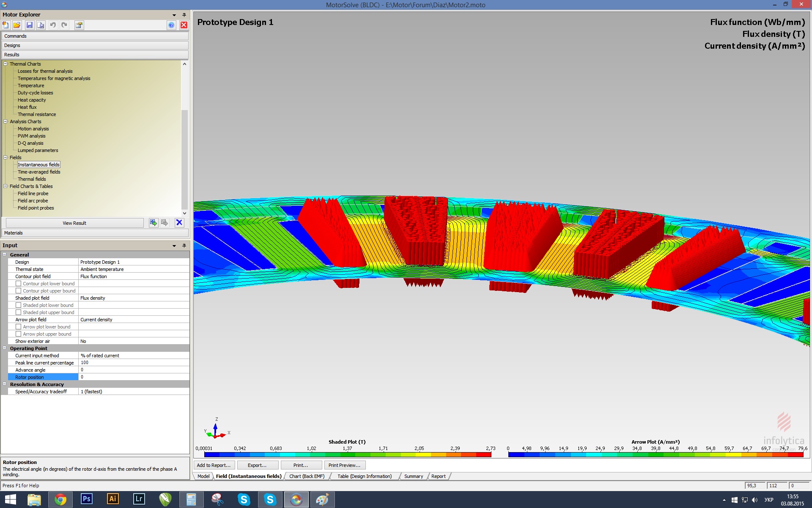Collapse the Thermal Charts tree node
Image resolution: width=812 pixels, height=508 pixels.
[x=5, y=64]
